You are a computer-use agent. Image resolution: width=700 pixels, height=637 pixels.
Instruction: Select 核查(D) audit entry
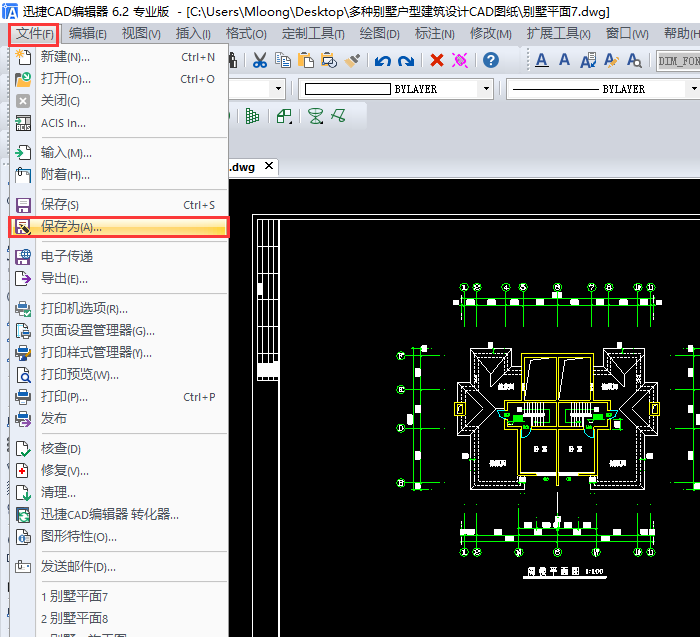tap(119, 449)
